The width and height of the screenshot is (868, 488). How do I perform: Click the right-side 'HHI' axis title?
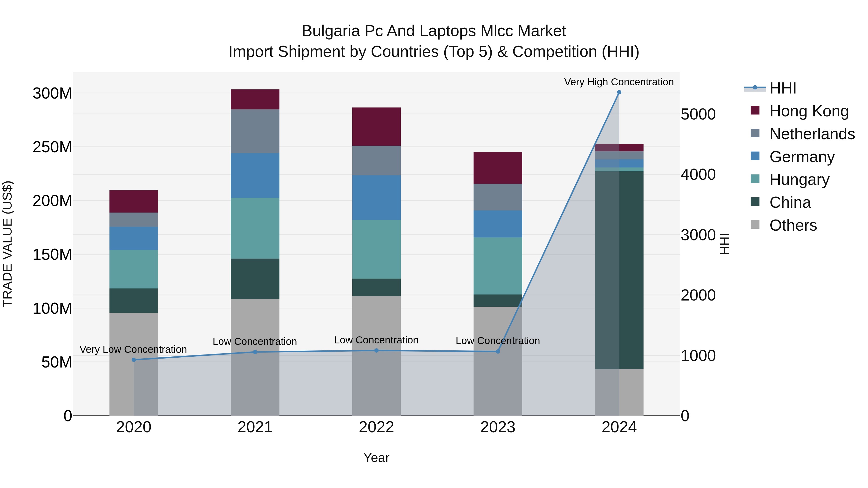coord(725,244)
